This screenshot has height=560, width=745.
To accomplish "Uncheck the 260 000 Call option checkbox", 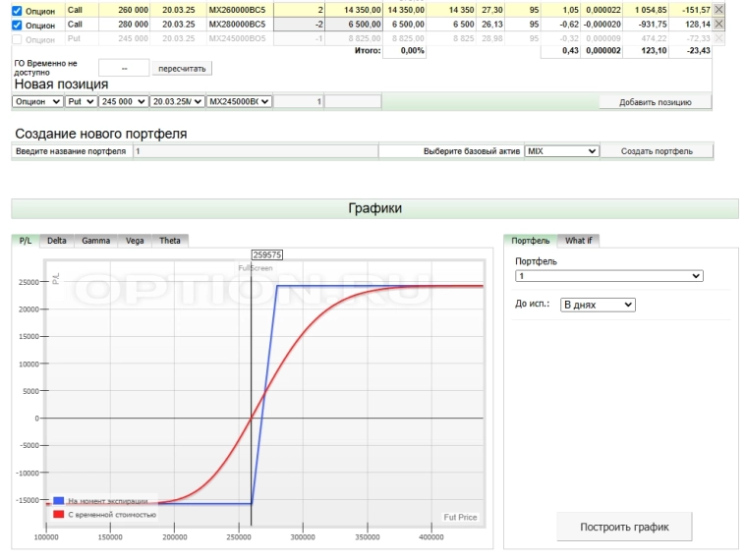I will tap(17, 11).
